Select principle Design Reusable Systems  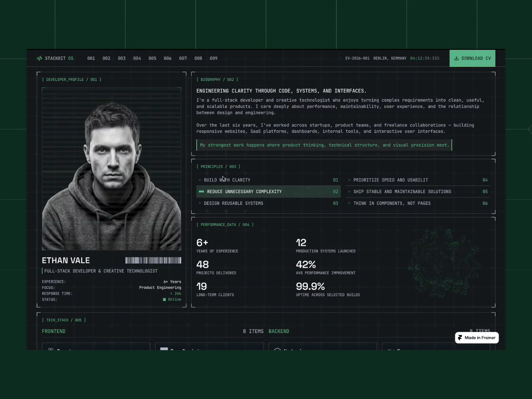(268, 203)
